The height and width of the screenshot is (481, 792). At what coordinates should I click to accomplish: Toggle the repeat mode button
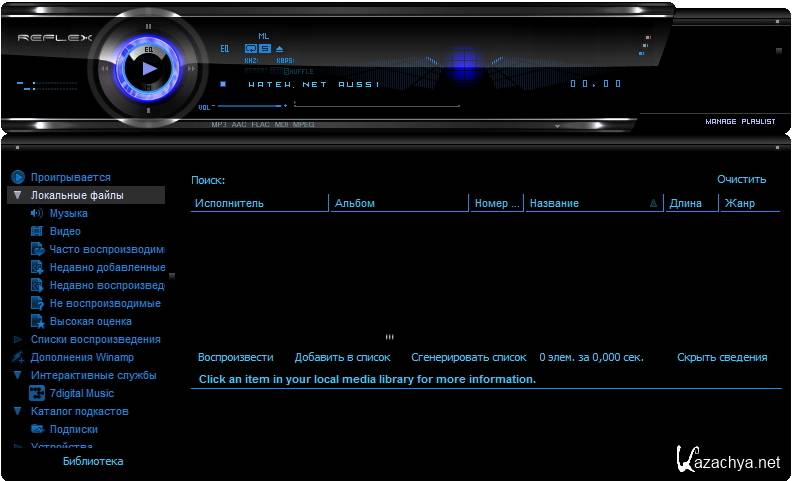point(251,48)
